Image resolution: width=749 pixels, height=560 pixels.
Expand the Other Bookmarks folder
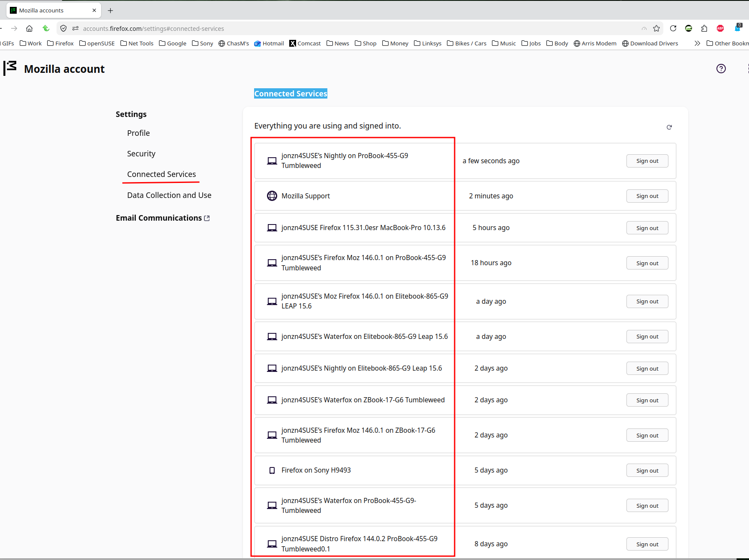click(x=727, y=43)
